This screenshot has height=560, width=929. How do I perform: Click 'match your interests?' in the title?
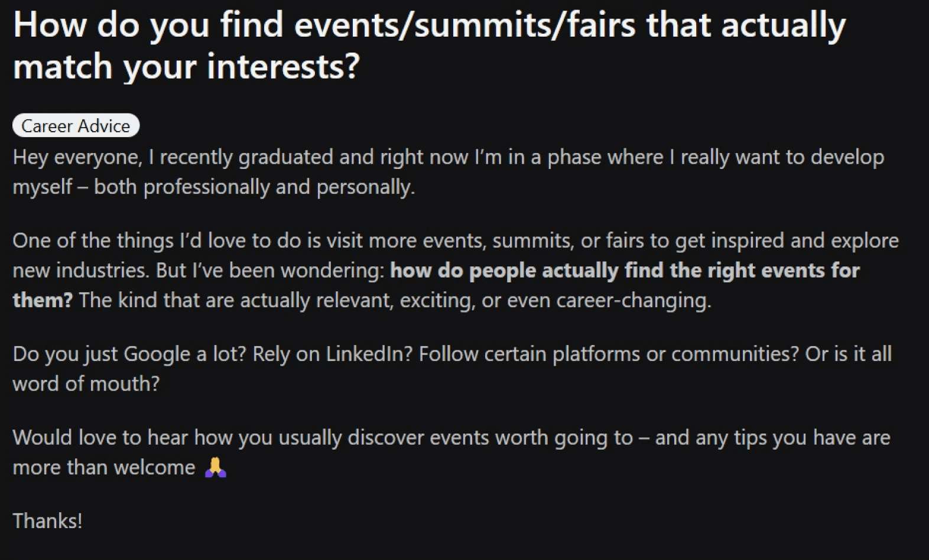pyautogui.click(x=186, y=66)
